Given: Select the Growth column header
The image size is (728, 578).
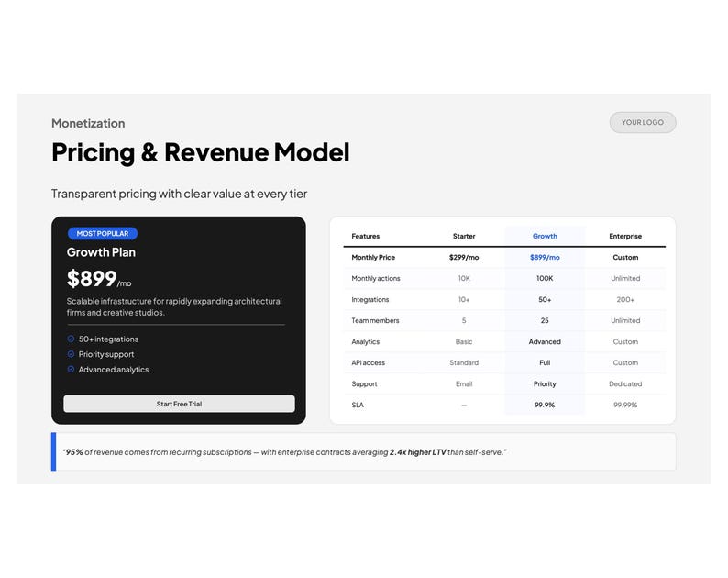Looking at the screenshot, I should click(x=545, y=236).
